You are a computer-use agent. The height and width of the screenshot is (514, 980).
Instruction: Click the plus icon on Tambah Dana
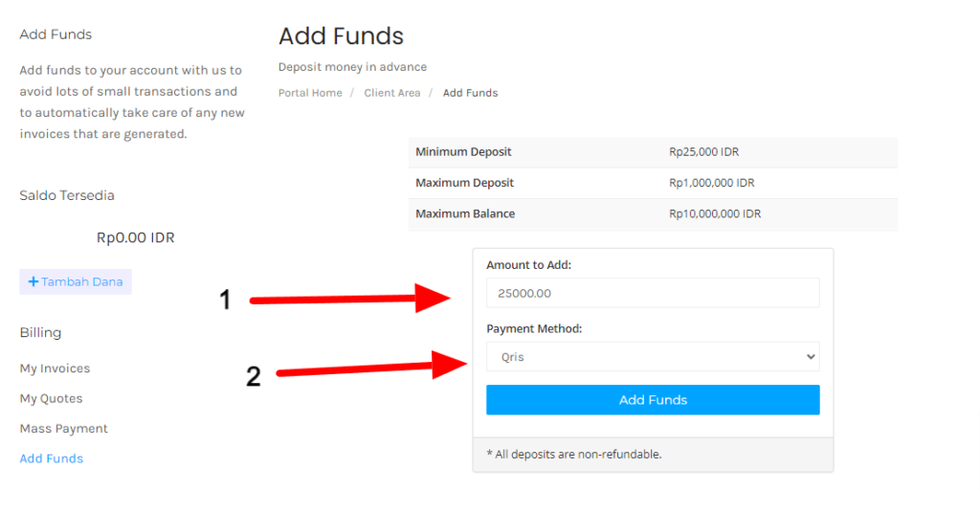33,282
